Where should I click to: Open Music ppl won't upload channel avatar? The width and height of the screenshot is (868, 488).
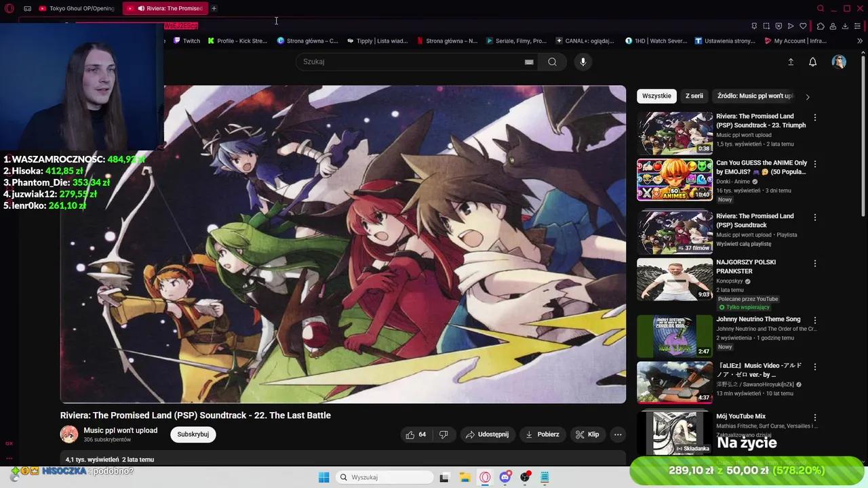(x=69, y=434)
